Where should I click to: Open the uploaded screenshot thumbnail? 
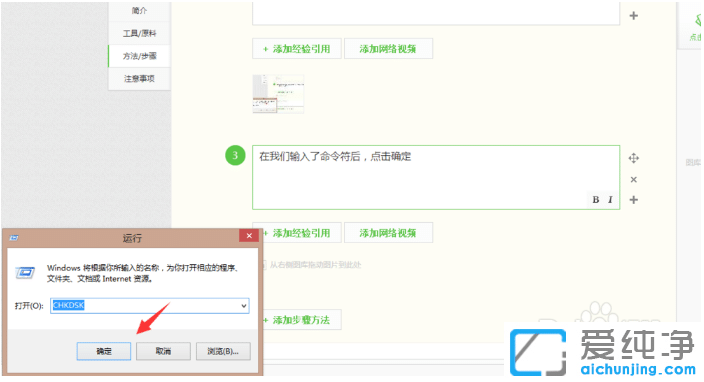[278, 94]
